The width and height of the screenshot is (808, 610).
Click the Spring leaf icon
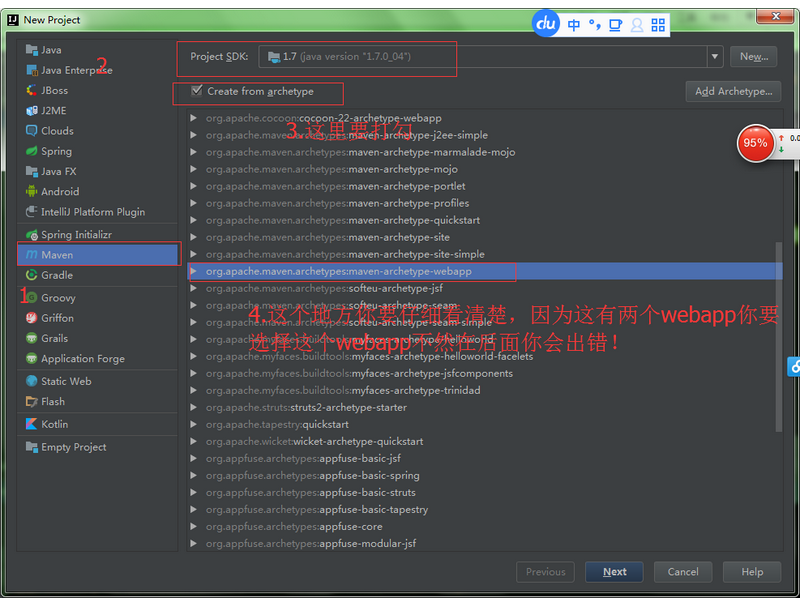[x=31, y=151]
